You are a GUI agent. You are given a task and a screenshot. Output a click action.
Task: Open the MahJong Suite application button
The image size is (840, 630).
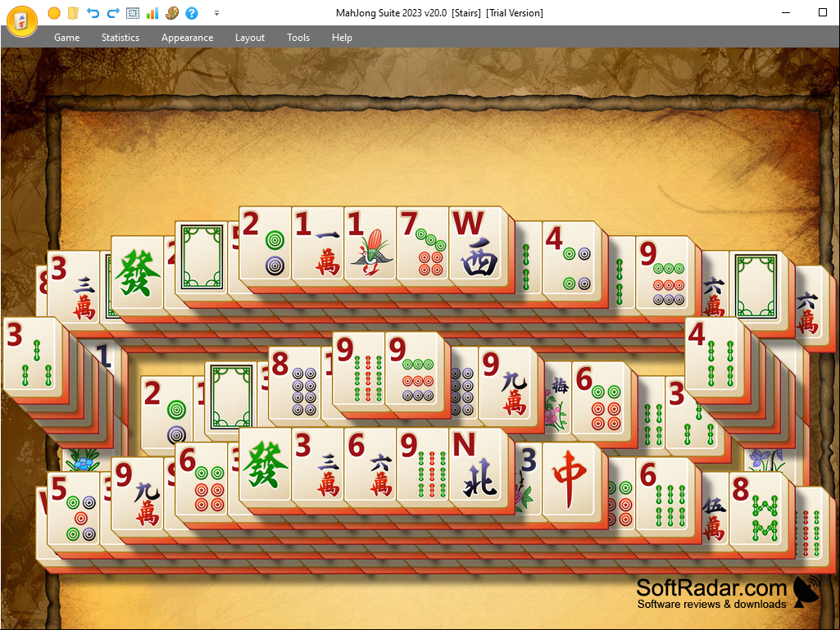(x=22, y=20)
